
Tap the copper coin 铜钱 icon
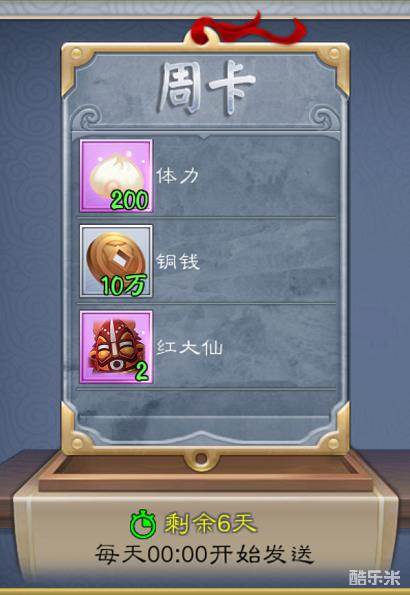(116, 261)
